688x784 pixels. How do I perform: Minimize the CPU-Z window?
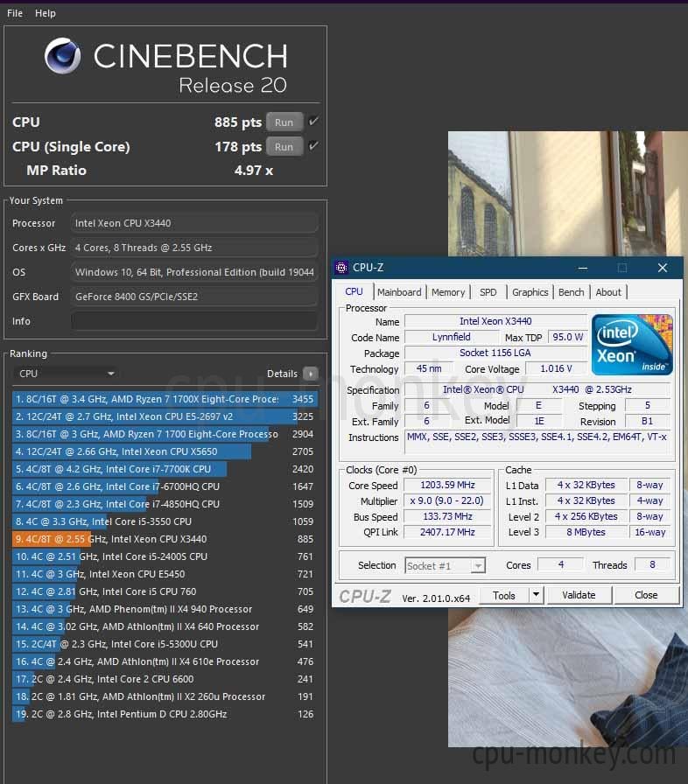[582, 268]
